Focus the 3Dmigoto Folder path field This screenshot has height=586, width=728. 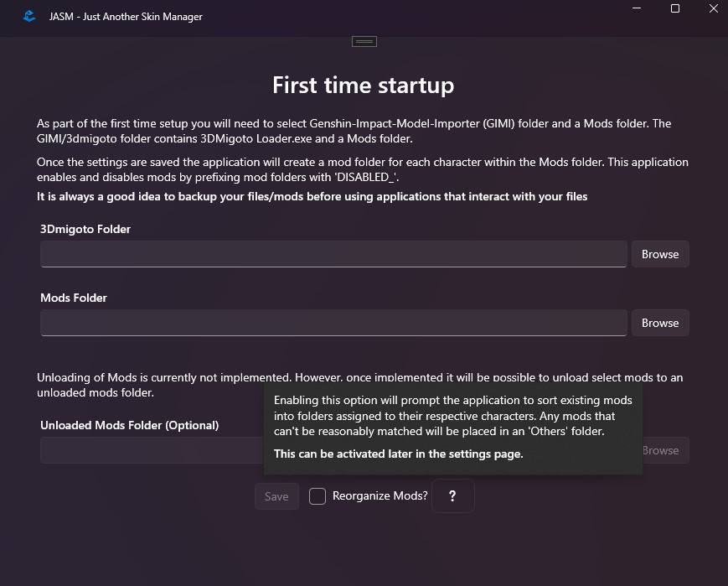click(x=333, y=254)
